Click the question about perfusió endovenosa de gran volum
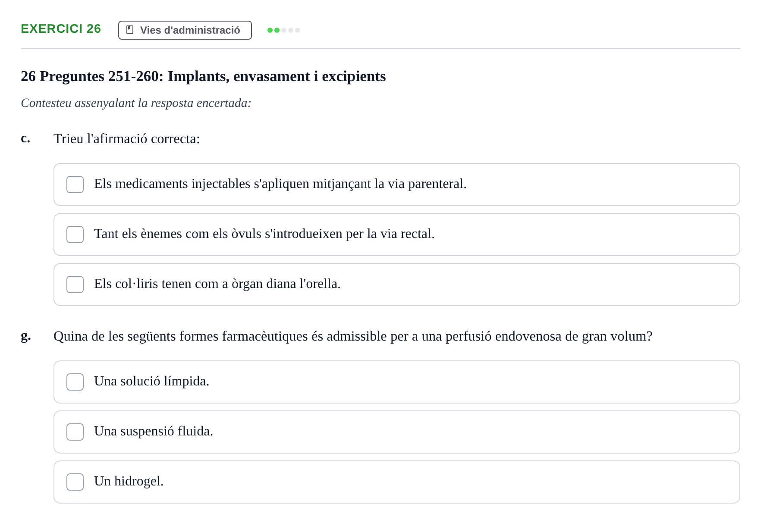 [353, 336]
